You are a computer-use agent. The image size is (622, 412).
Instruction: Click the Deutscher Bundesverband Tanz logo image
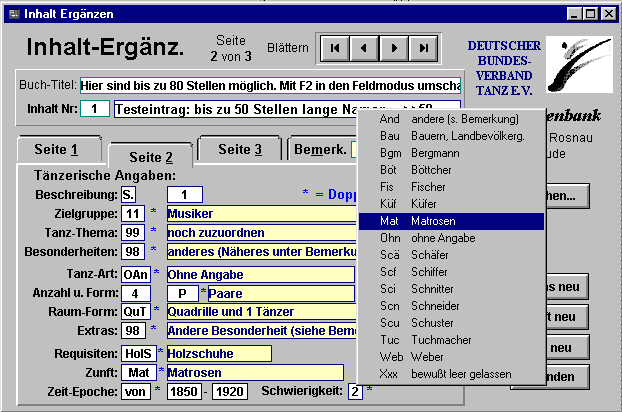579,64
